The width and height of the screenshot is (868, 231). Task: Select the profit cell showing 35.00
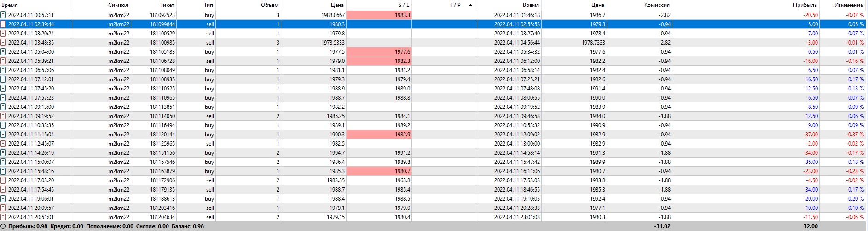[x=811, y=162]
